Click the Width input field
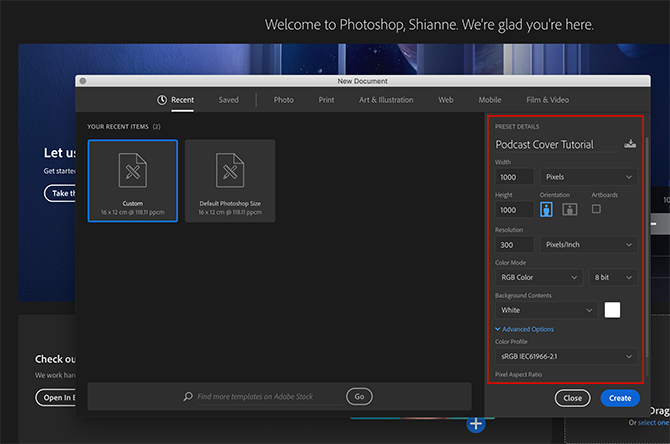Image resolution: width=670 pixels, height=444 pixels. point(514,177)
